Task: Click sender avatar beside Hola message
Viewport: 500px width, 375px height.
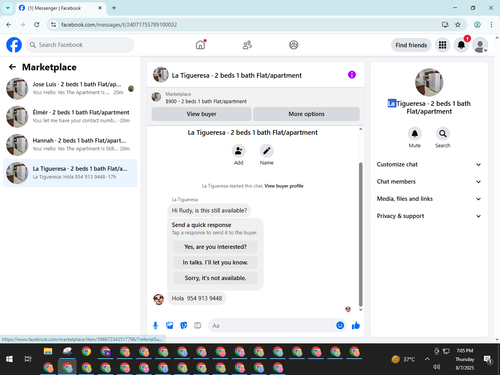Action: pyautogui.click(x=159, y=299)
